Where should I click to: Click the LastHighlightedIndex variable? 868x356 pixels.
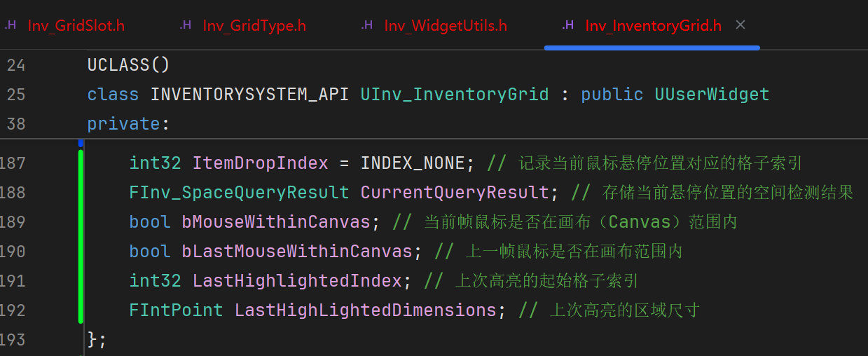pos(297,281)
